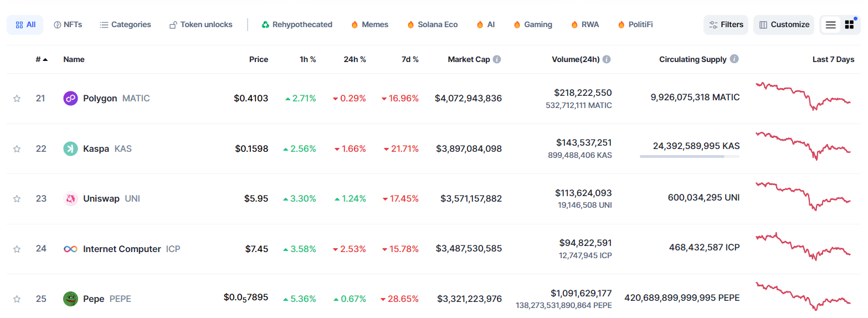Open Polygon's Last 7 Days sparkline chart

803,96
